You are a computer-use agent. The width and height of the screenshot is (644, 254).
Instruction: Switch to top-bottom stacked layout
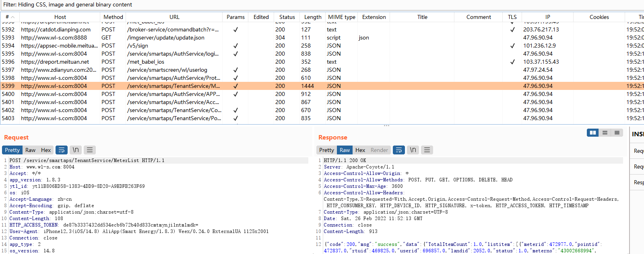(605, 133)
